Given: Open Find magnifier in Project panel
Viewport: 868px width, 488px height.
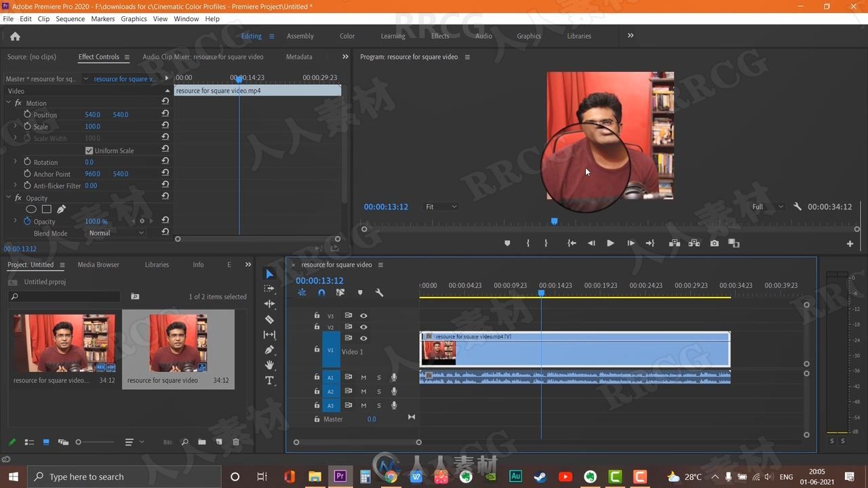Looking at the screenshot, I should 184,442.
